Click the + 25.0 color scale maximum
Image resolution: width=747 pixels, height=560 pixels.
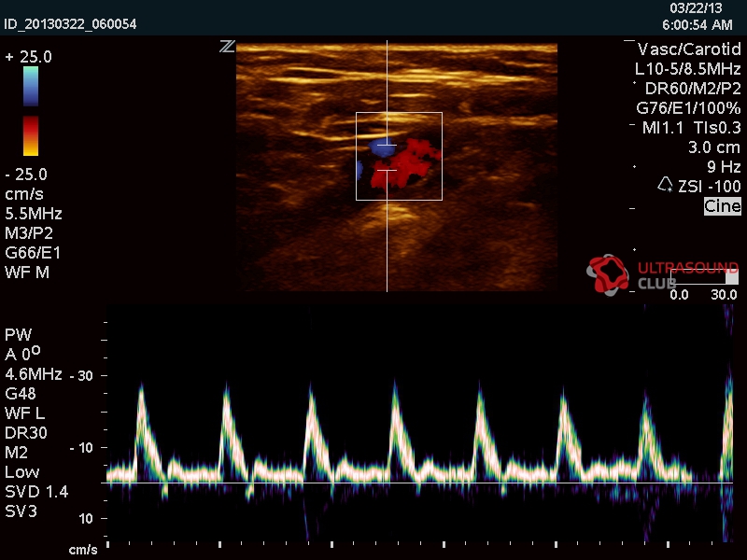tap(28, 57)
